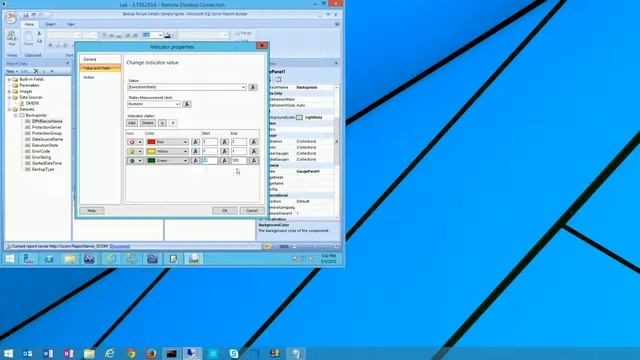Click the Cancel button in Indicator properties
The width and height of the screenshot is (640, 360).
[x=252, y=211]
